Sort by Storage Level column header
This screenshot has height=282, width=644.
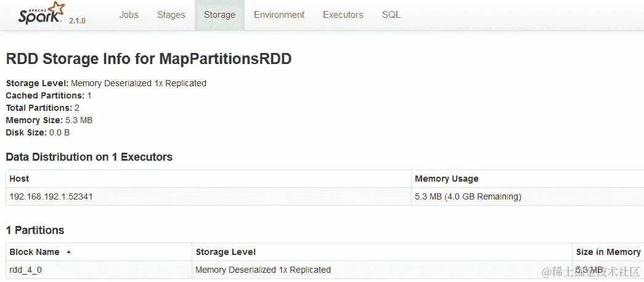225,252
